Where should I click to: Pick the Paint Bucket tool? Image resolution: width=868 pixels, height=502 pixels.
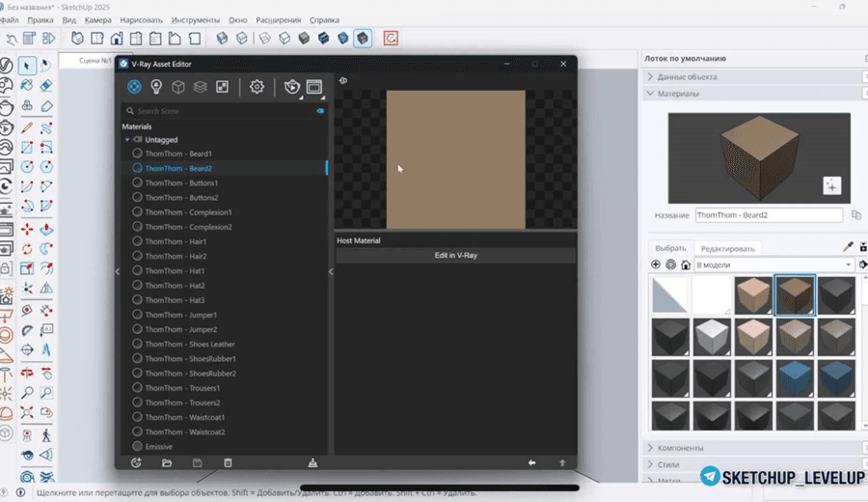(27, 86)
